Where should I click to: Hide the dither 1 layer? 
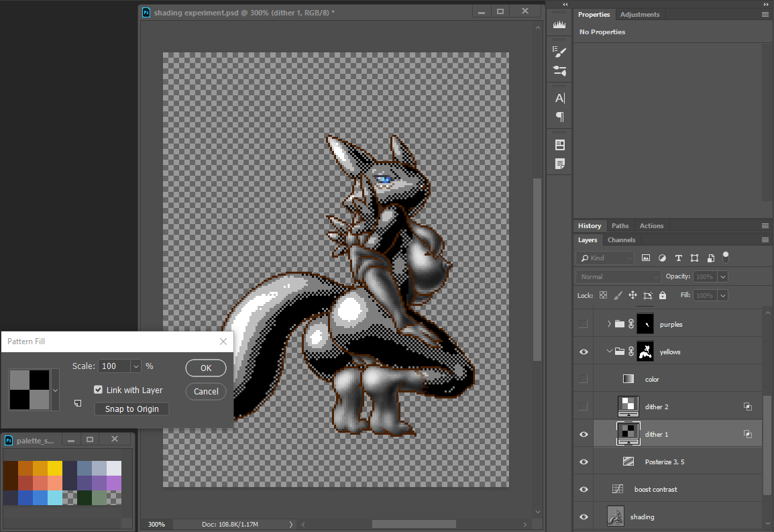click(x=584, y=435)
